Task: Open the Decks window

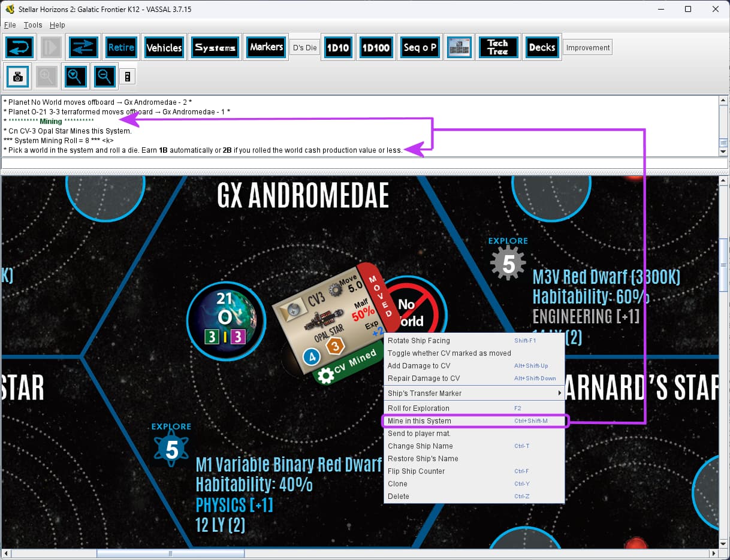Action: coord(542,47)
